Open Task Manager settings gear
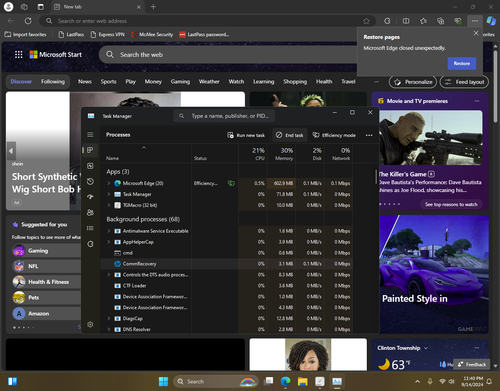The width and height of the screenshot is (500, 391). [90, 324]
